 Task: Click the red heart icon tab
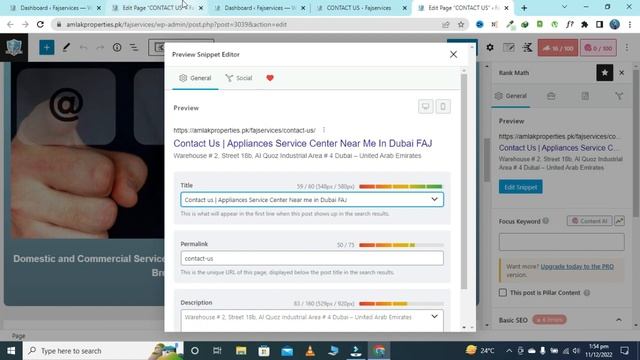click(270, 78)
